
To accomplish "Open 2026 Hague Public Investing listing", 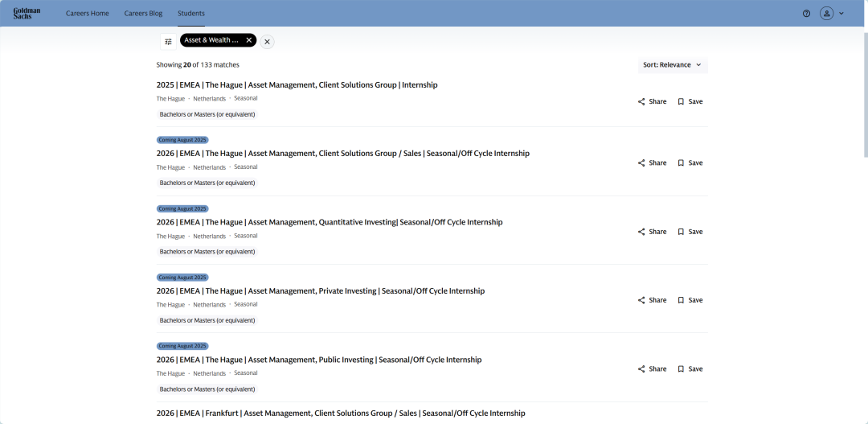I will pyautogui.click(x=319, y=360).
